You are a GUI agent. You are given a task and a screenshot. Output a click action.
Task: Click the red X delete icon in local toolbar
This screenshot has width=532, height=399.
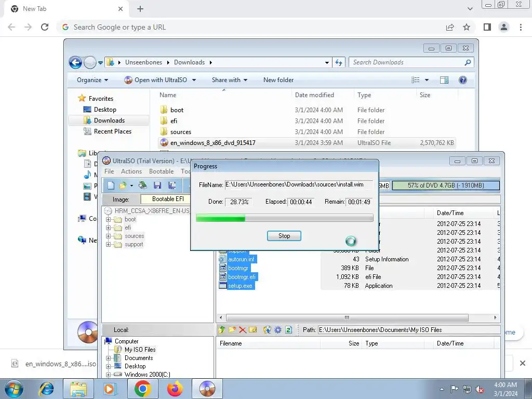pos(242,329)
